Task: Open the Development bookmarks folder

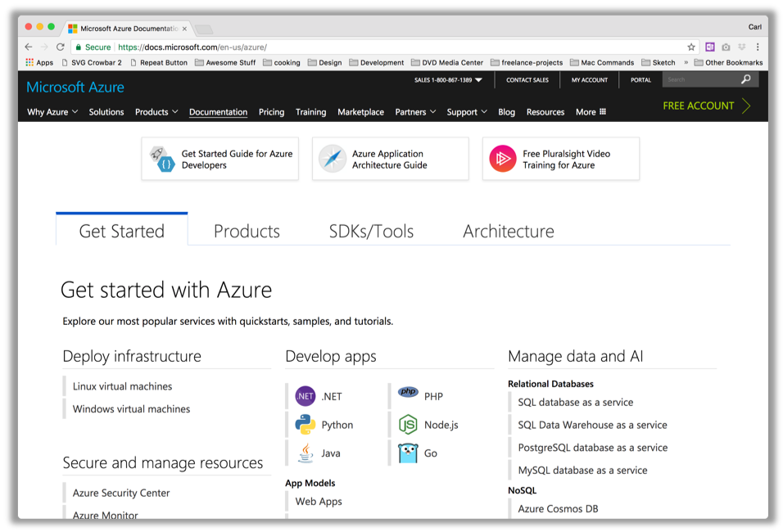Action: 377,62
